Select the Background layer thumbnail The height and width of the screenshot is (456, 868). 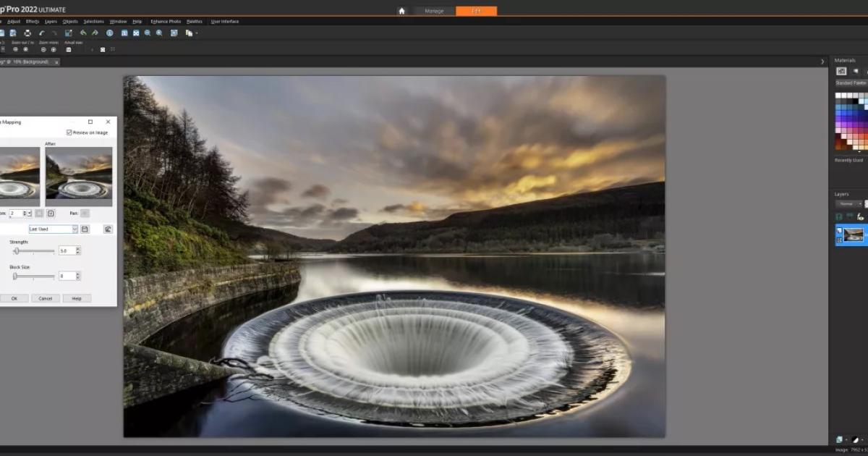point(854,235)
